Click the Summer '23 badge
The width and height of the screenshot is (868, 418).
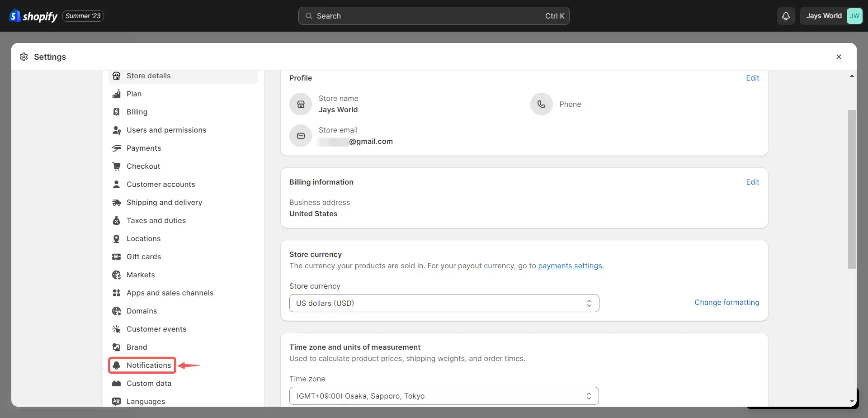click(83, 16)
